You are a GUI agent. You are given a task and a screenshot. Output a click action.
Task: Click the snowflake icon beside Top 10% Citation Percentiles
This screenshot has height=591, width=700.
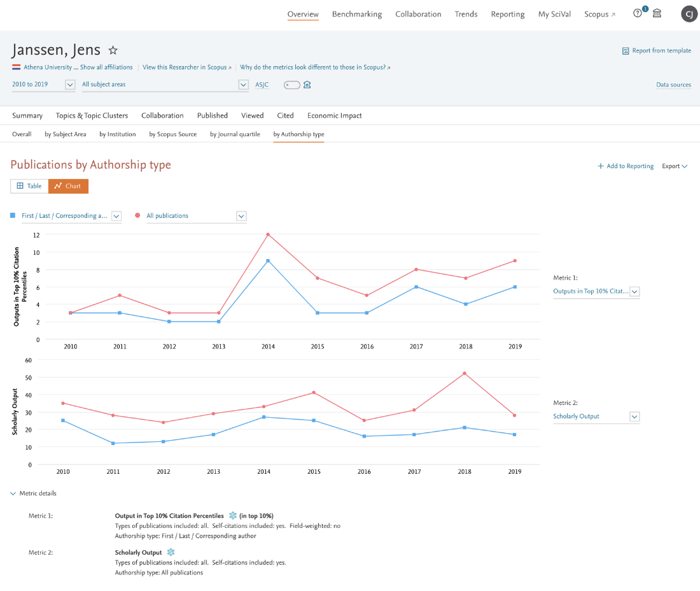coord(232,515)
